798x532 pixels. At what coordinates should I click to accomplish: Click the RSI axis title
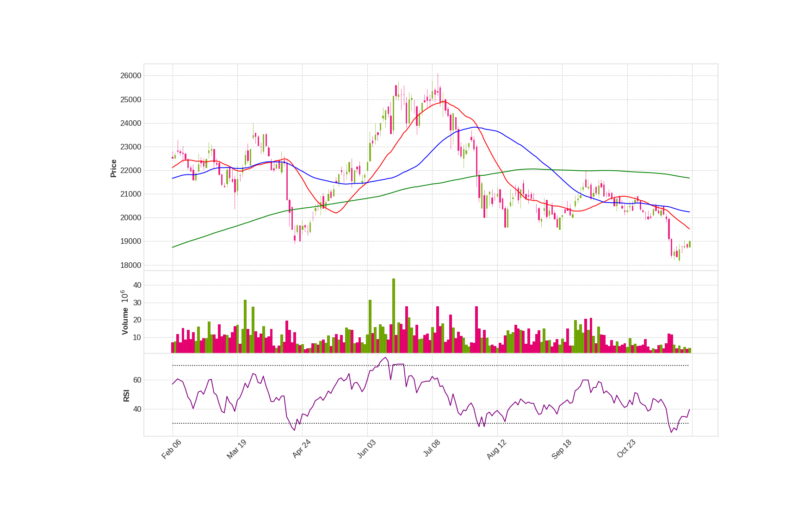click(126, 396)
